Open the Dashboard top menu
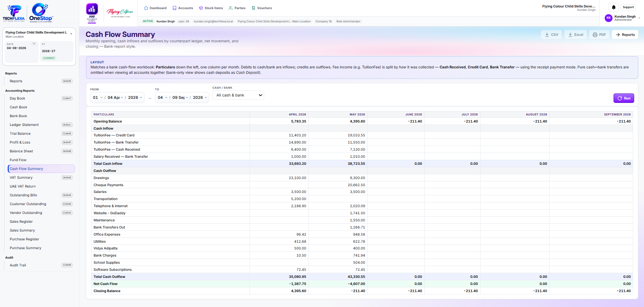Image resolution: width=644 pixels, height=307 pixels. tap(155, 8)
